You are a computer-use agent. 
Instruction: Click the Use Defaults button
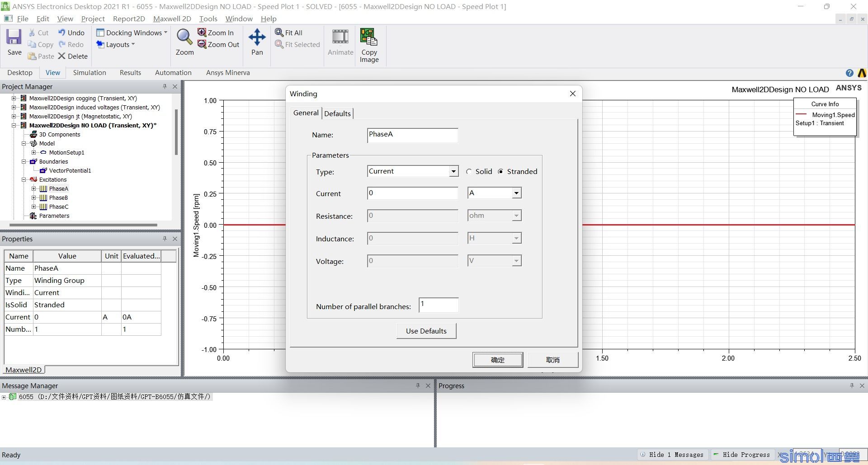pyautogui.click(x=426, y=331)
